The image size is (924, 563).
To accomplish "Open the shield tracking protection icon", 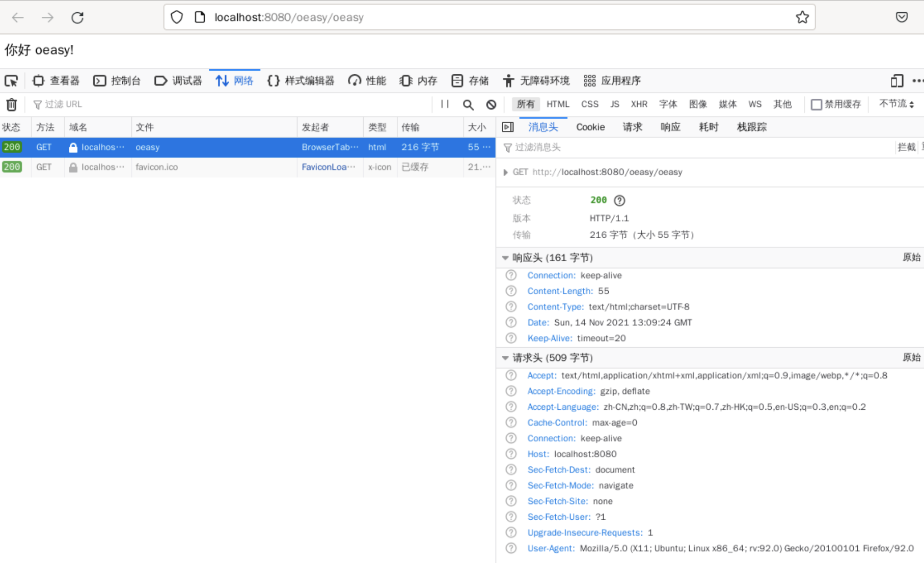I will (177, 17).
